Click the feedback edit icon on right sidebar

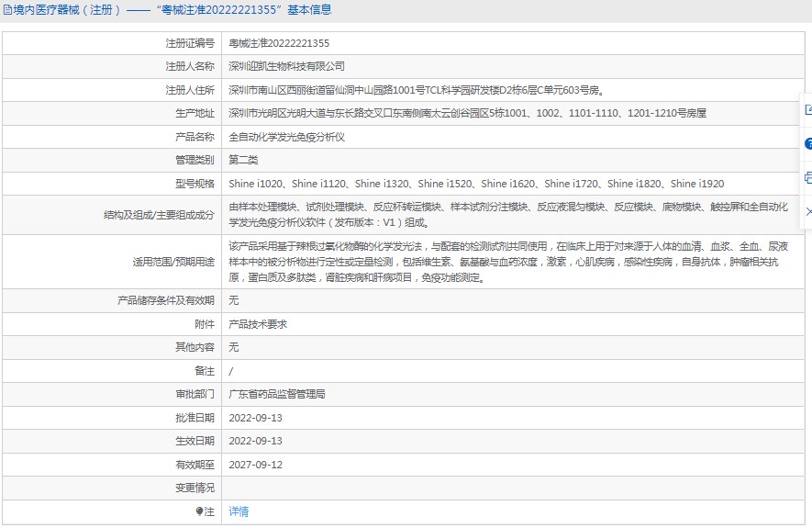tap(808, 109)
